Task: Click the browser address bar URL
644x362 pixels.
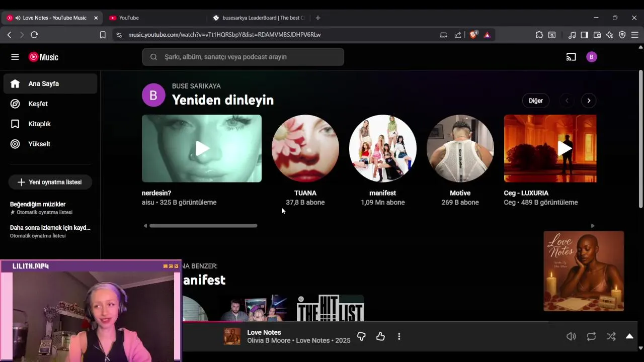Action: 224,35
